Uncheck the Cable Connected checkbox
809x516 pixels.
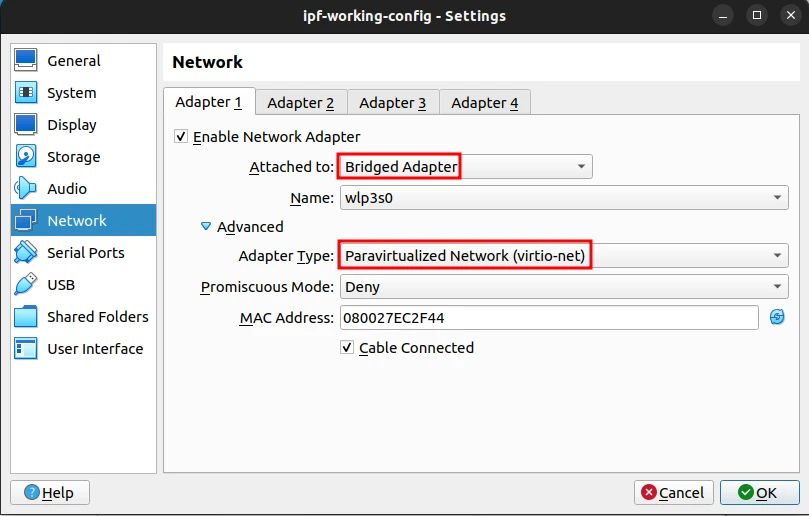point(347,348)
